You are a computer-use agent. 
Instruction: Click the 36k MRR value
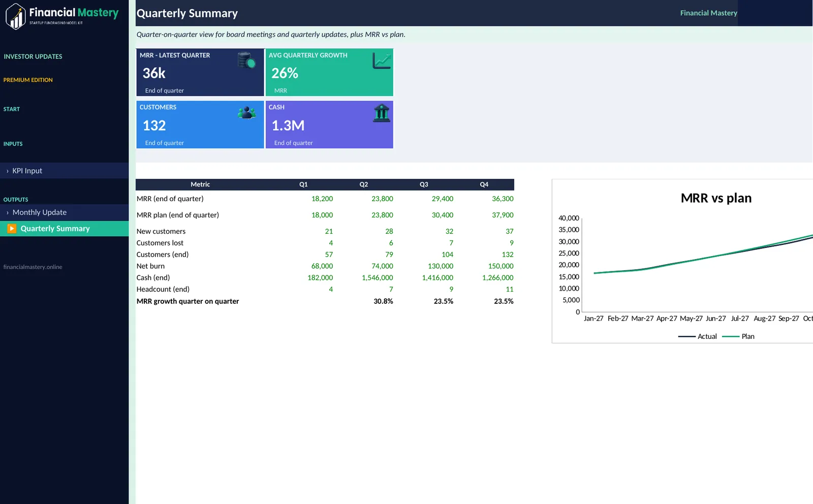click(154, 73)
